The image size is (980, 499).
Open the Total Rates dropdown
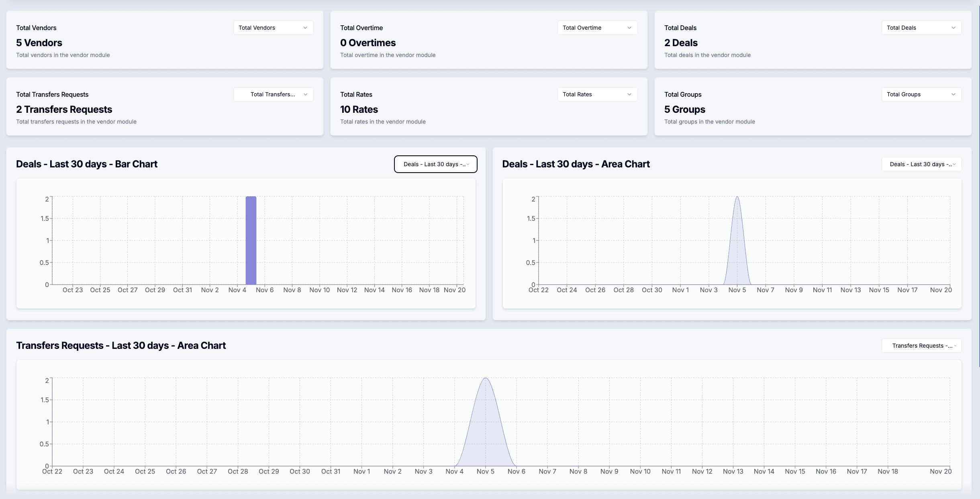point(597,94)
